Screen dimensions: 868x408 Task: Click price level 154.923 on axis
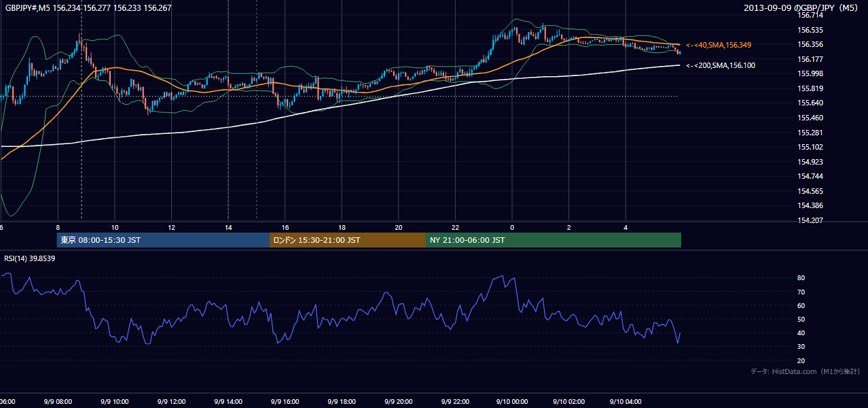coord(811,162)
